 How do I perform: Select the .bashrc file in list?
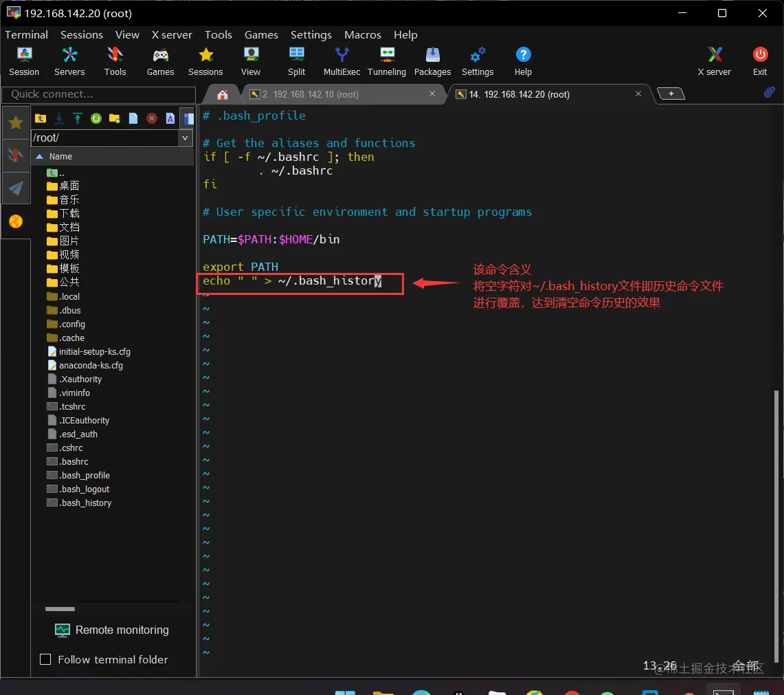67,461
